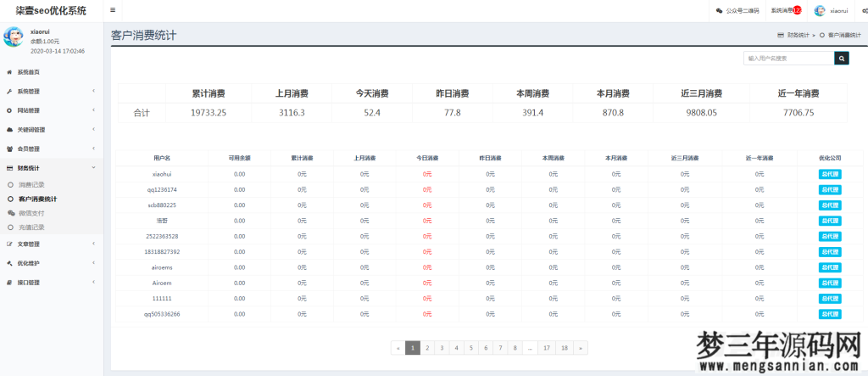Click the circle icon beside 充值记录
The image size is (868, 376).
coord(10,227)
